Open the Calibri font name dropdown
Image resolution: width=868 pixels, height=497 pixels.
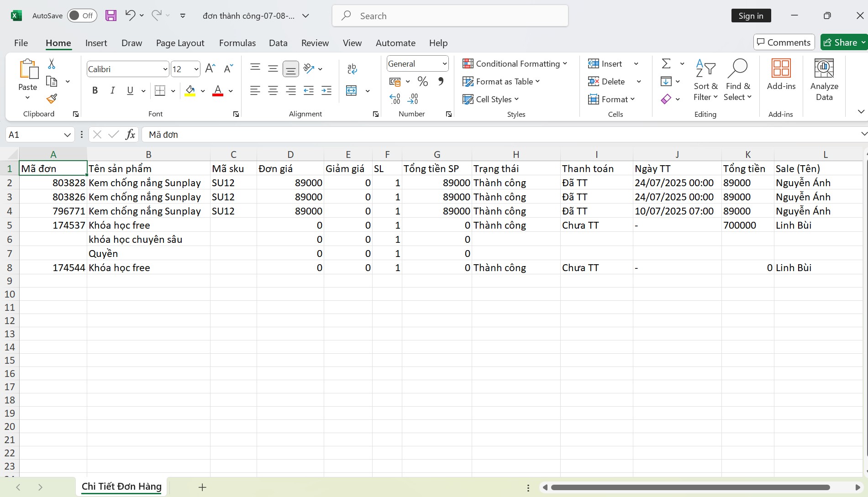(x=165, y=69)
